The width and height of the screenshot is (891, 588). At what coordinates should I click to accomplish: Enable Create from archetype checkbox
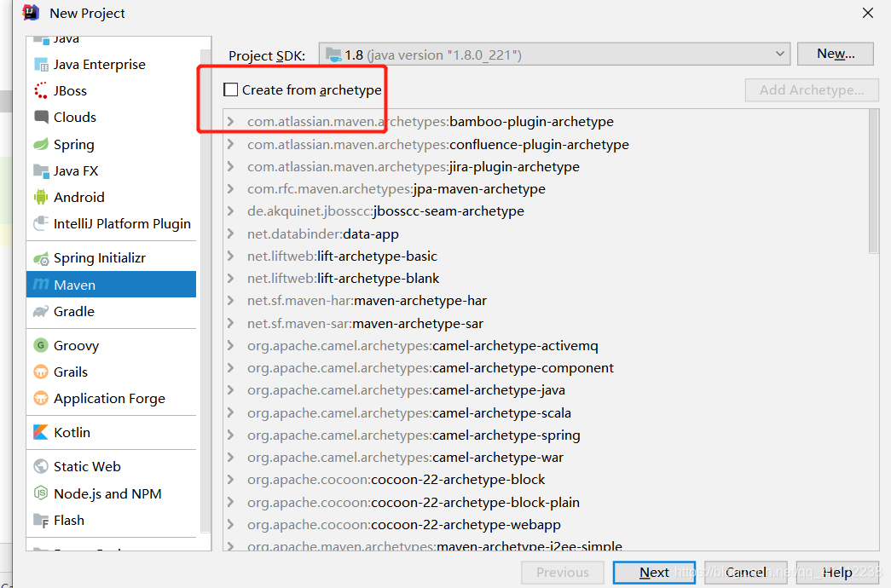point(230,89)
